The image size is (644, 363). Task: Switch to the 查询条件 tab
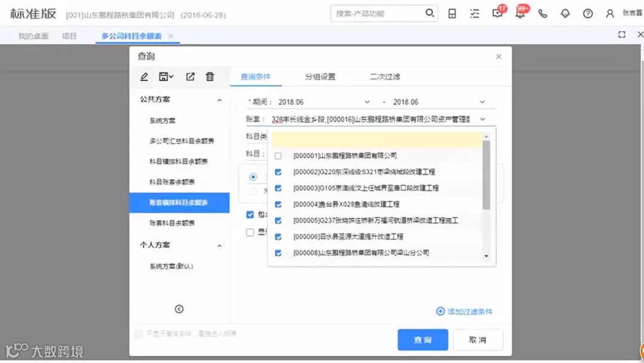point(255,76)
